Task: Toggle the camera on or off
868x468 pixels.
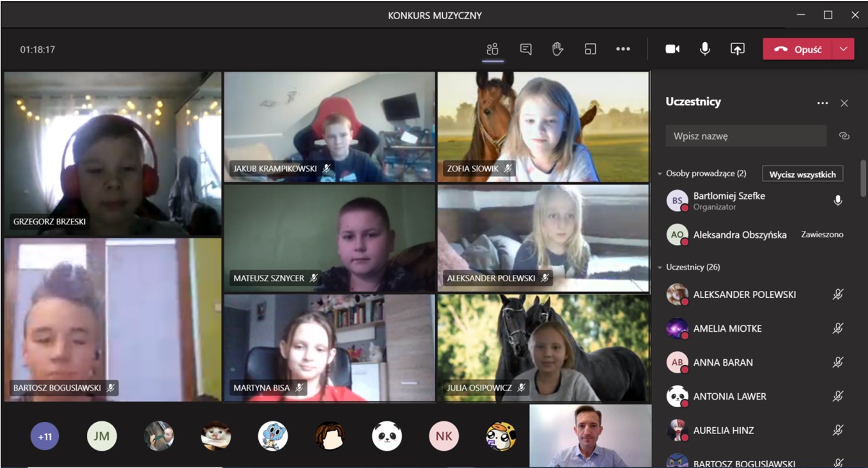Action: [672, 49]
